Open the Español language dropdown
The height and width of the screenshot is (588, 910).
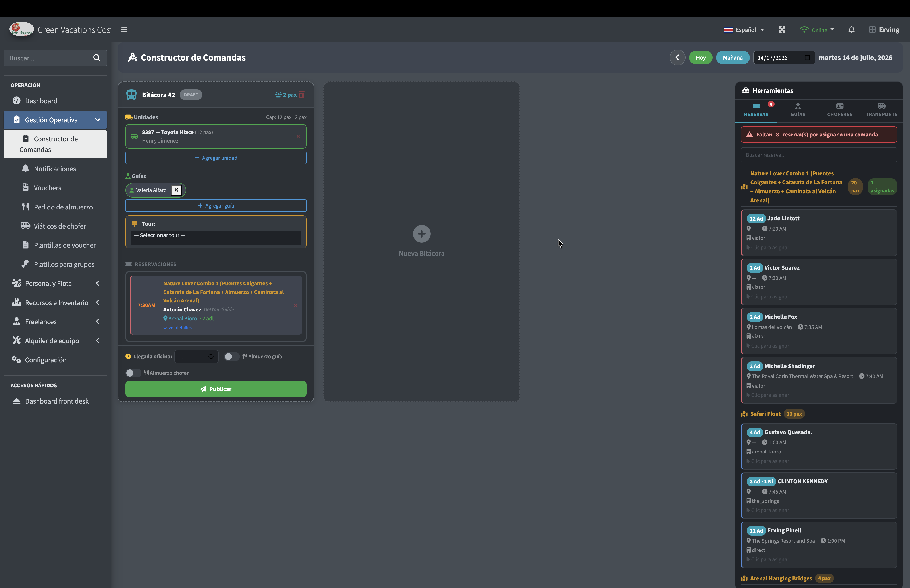[744, 30]
